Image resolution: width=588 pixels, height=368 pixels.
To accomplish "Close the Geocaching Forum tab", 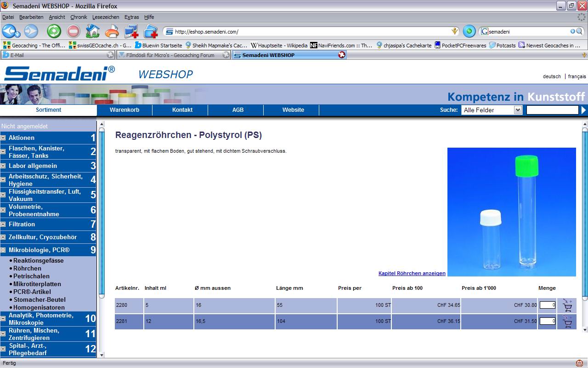I will pos(226,55).
